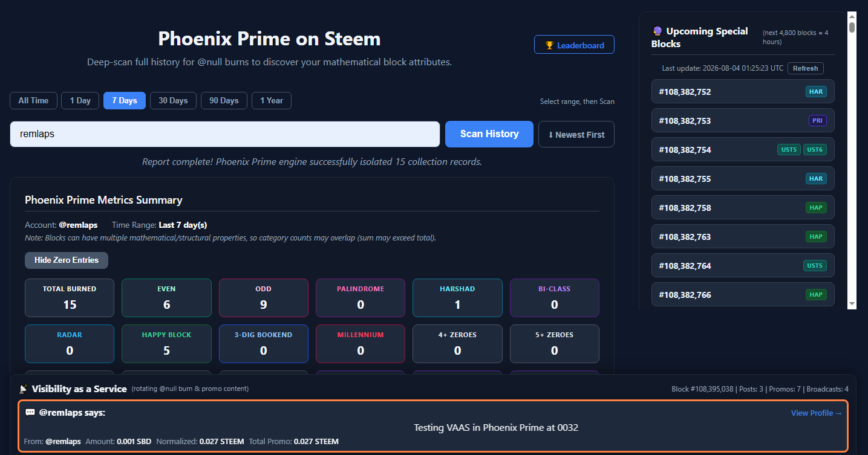Click the crystal ball icon beside Upcoming Special Blocks

tap(658, 31)
